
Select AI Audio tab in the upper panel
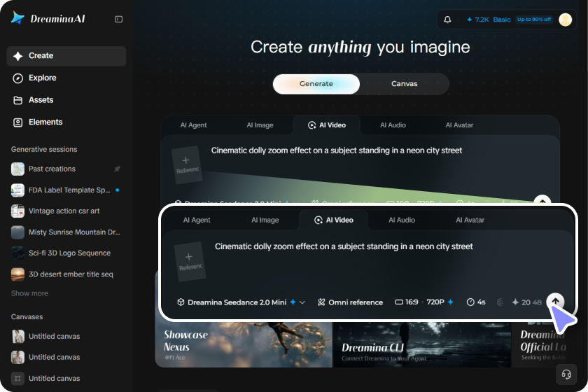393,125
